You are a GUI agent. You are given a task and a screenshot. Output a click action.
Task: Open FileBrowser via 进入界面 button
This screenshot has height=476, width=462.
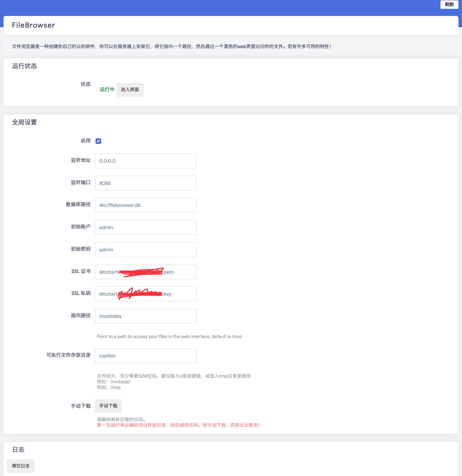click(x=130, y=90)
